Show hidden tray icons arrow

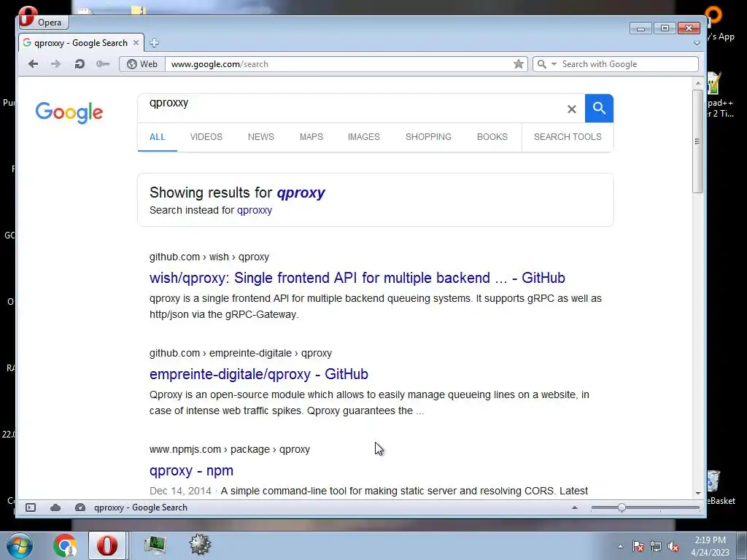coord(620,546)
